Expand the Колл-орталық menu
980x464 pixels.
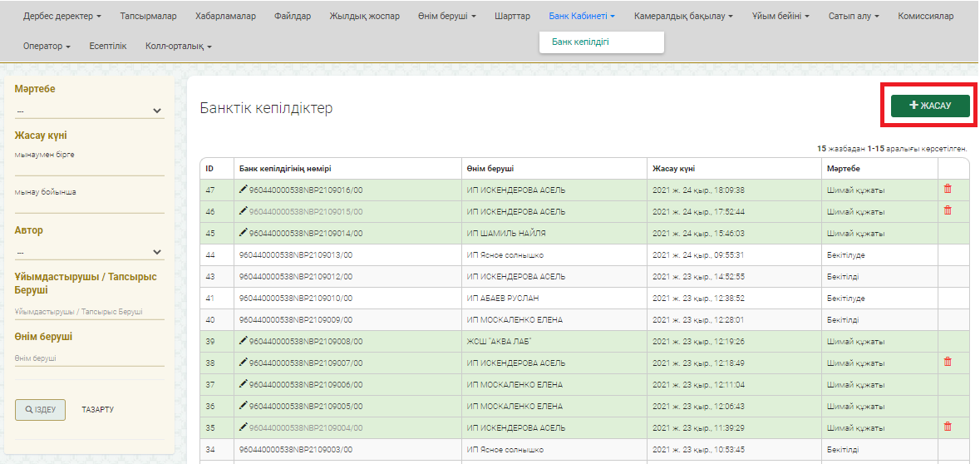tap(178, 46)
